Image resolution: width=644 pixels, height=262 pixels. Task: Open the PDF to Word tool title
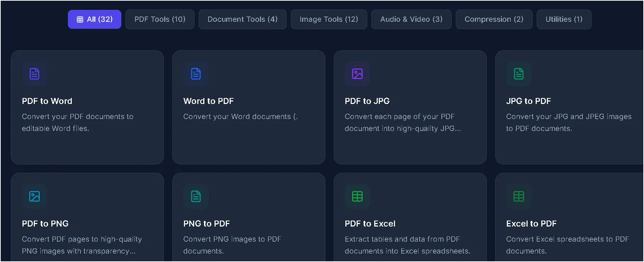click(47, 101)
